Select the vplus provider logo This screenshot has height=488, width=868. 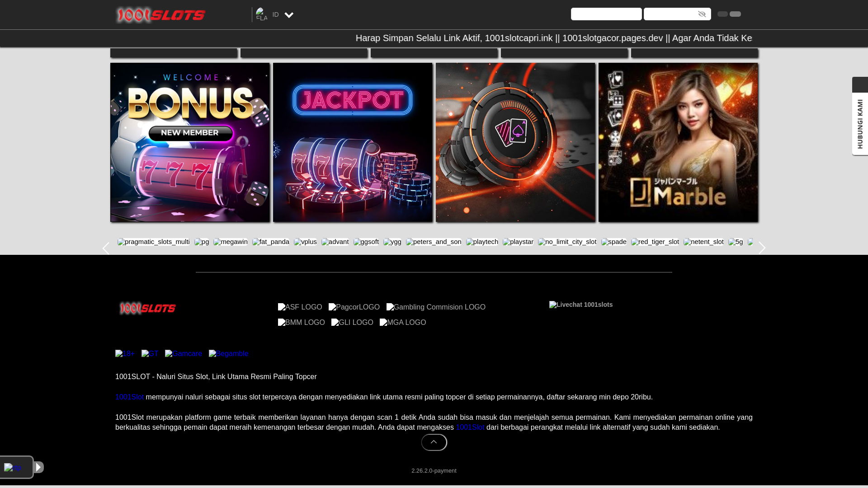click(x=305, y=242)
